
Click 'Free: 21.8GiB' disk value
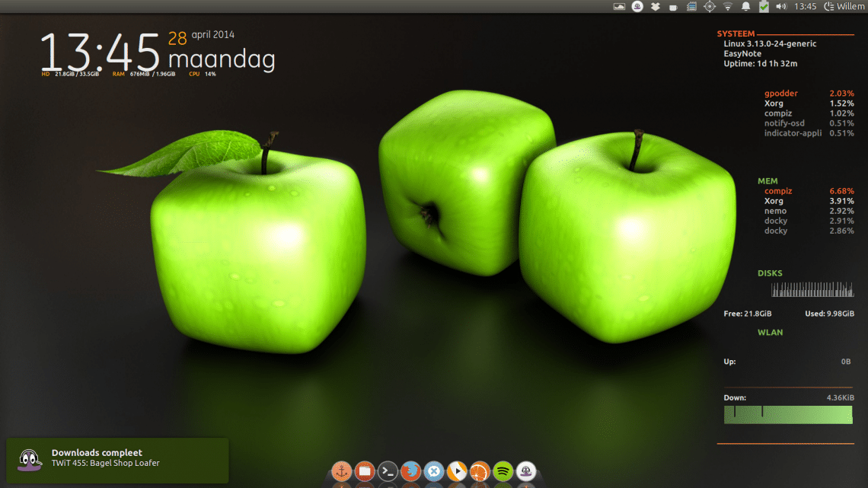pyautogui.click(x=748, y=314)
